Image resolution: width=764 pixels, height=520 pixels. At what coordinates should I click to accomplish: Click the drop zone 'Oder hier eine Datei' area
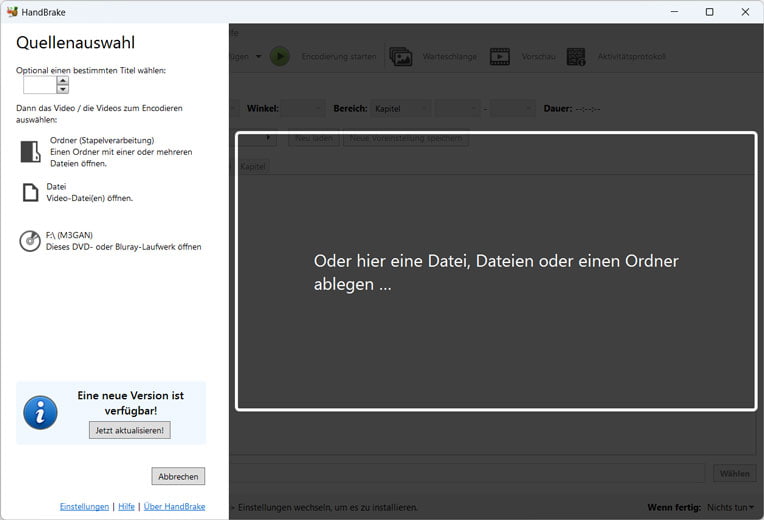[496, 271]
